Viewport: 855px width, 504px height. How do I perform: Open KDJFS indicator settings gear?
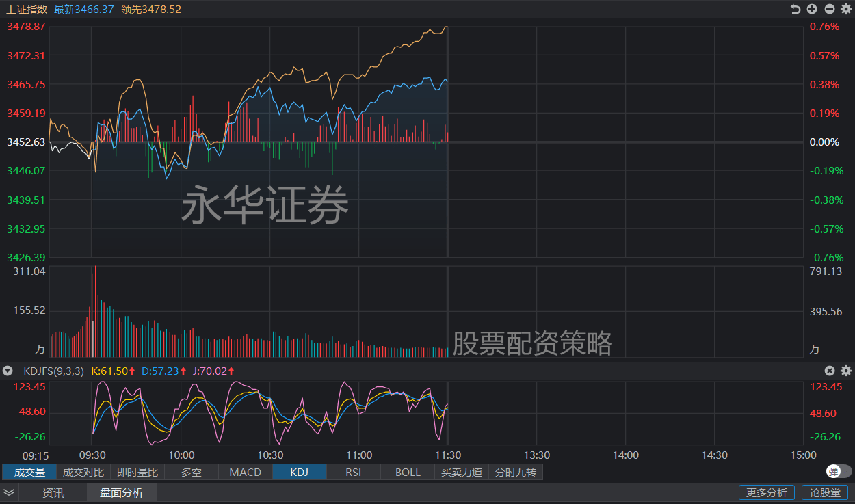(x=845, y=371)
